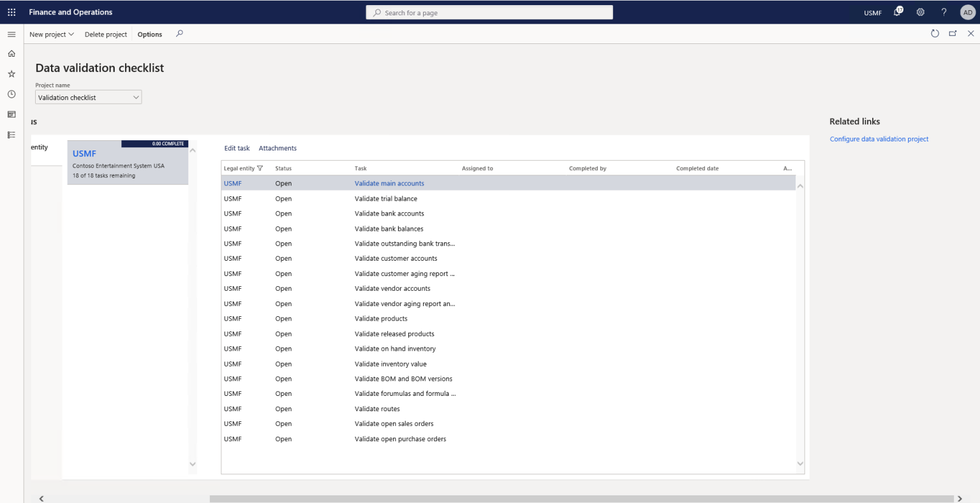Screen dimensions: 980x503
Task: Open settings with the gear icon
Action: pyautogui.click(x=920, y=11)
